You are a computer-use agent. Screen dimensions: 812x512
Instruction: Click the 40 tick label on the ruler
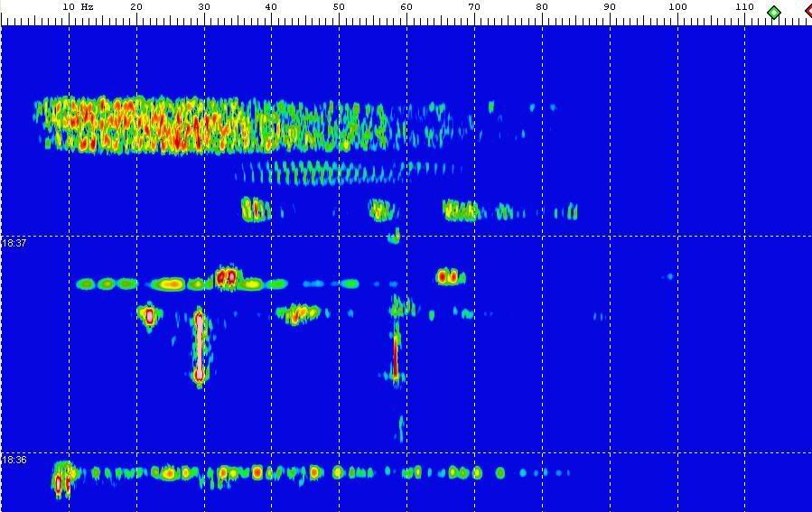pyautogui.click(x=271, y=7)
